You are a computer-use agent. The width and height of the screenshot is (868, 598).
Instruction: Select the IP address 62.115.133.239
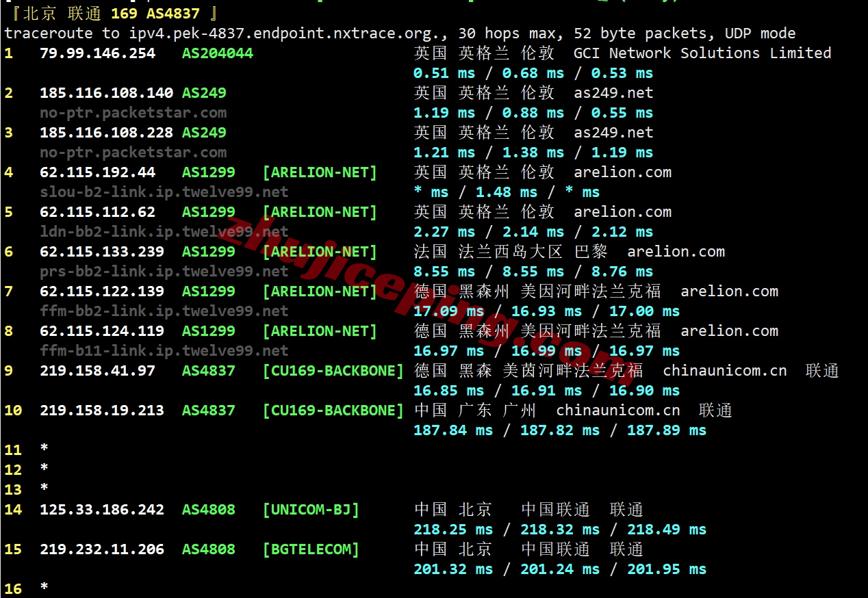(102, 252)
